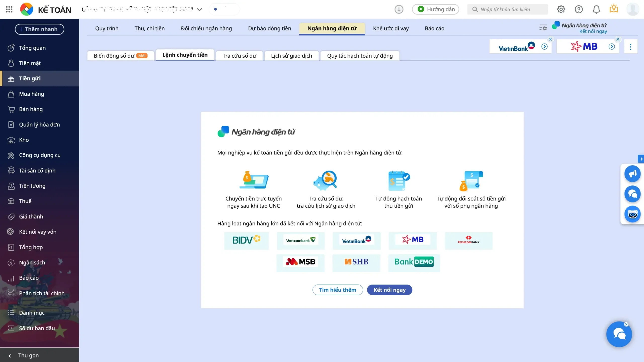
Task: Click the Kết nối ngay blue button
Action: (389, 290)
